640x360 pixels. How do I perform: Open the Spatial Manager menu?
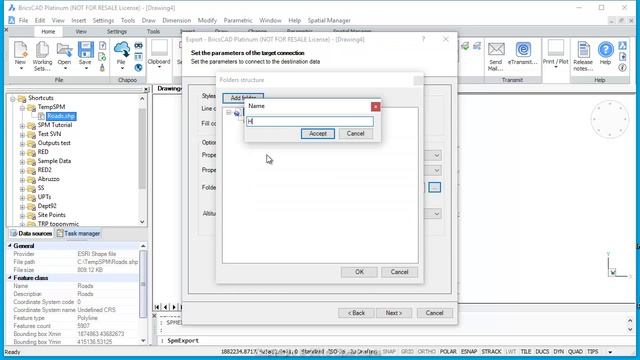click(329, 20)
